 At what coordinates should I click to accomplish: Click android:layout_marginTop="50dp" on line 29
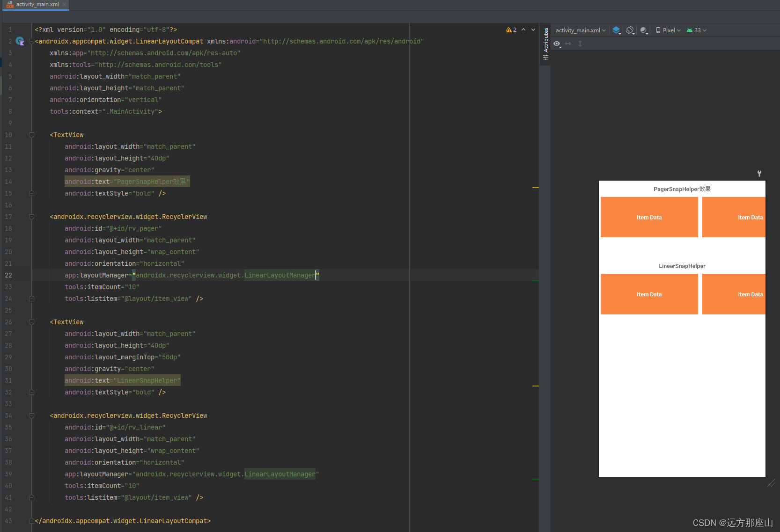pos(123,357)
